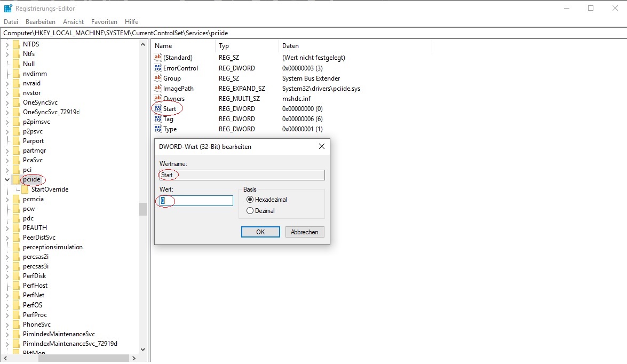This screenshot has width=627, height=364.
Task: Click the tree scrollbar down arrow
Action: pyautogui.click(x=143, y=350)
